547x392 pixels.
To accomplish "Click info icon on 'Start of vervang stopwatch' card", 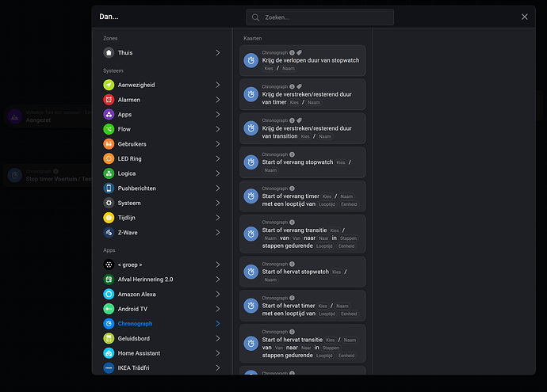I will (292, 154).
